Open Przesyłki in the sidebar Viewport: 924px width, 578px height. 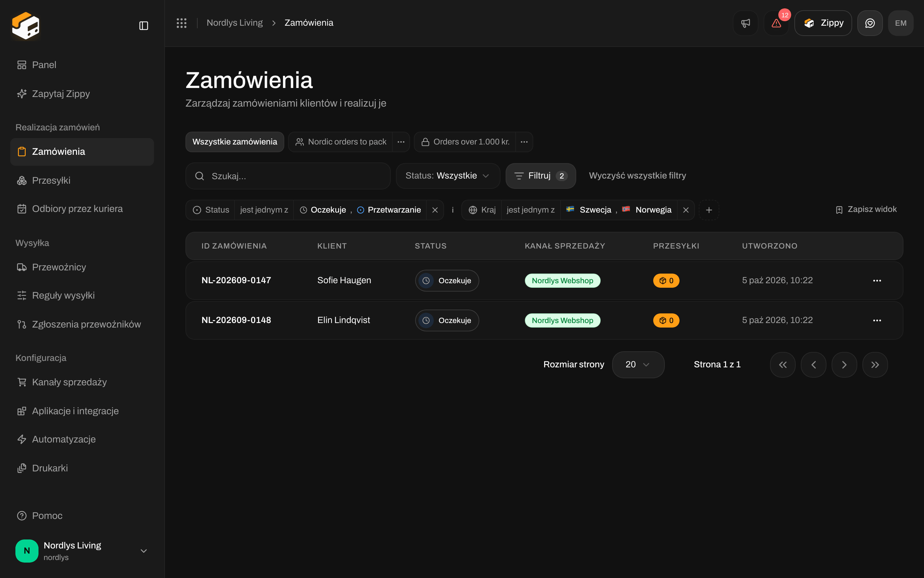coord(82,180)
